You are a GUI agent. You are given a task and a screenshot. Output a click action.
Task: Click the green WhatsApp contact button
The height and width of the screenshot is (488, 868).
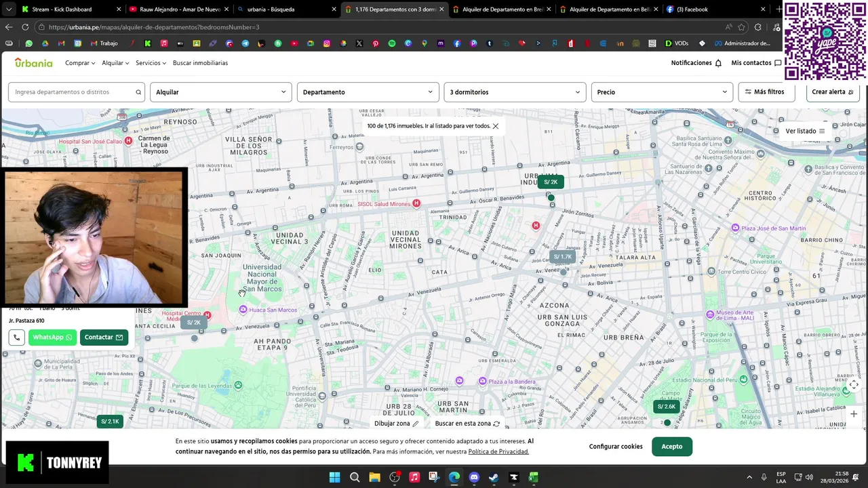click(52, 337)
